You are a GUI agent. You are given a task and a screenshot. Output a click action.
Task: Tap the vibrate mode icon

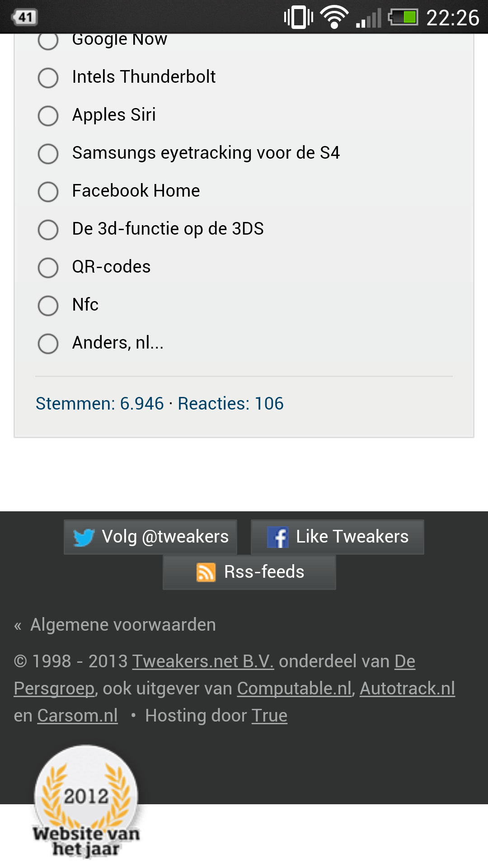298,16
